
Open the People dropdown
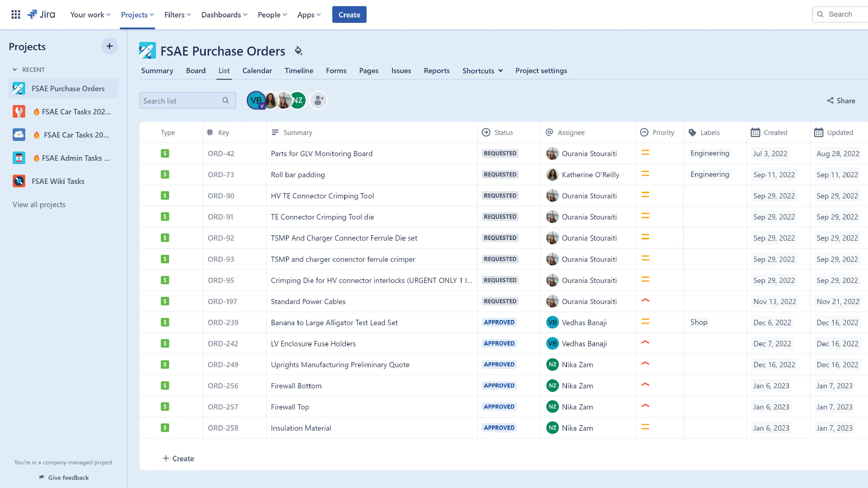[272, 15]
